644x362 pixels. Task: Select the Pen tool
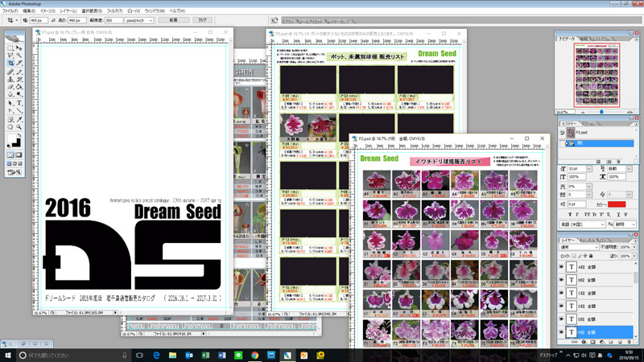point(10,110)
